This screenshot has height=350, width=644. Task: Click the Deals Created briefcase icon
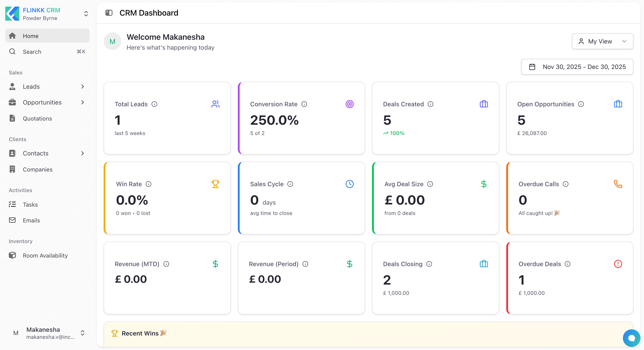click(x=484, y=104)
